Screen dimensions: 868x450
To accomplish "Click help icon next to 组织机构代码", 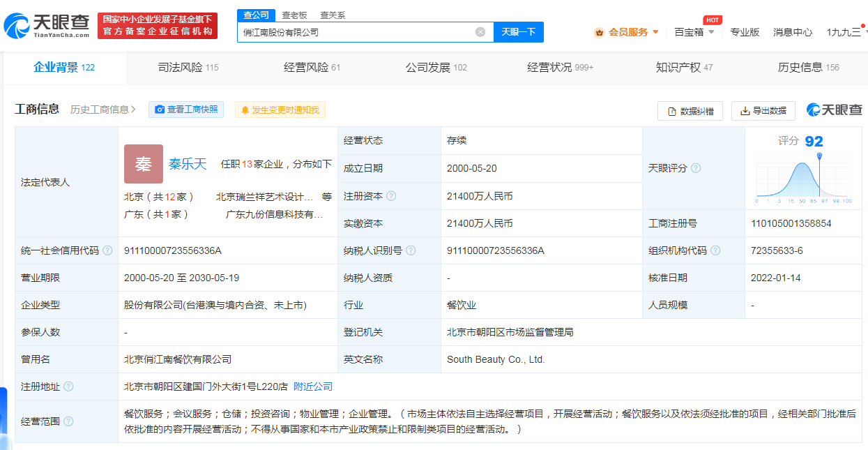I will coord(715,250).
